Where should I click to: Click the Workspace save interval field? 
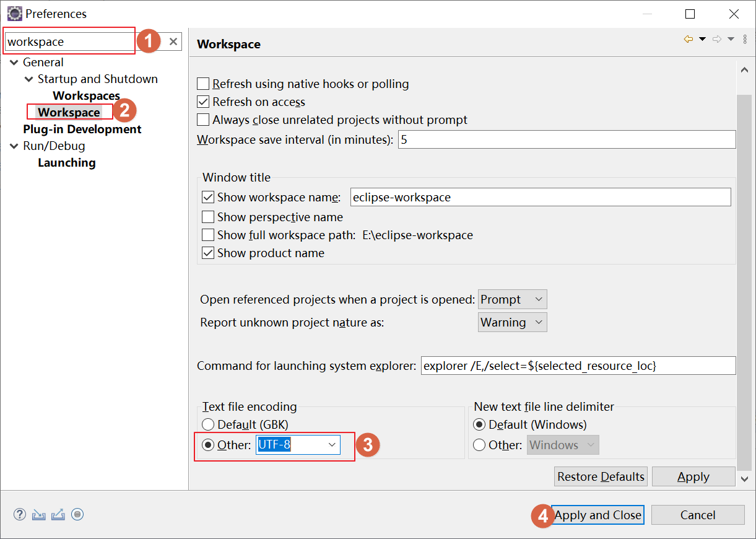point(566,139)
